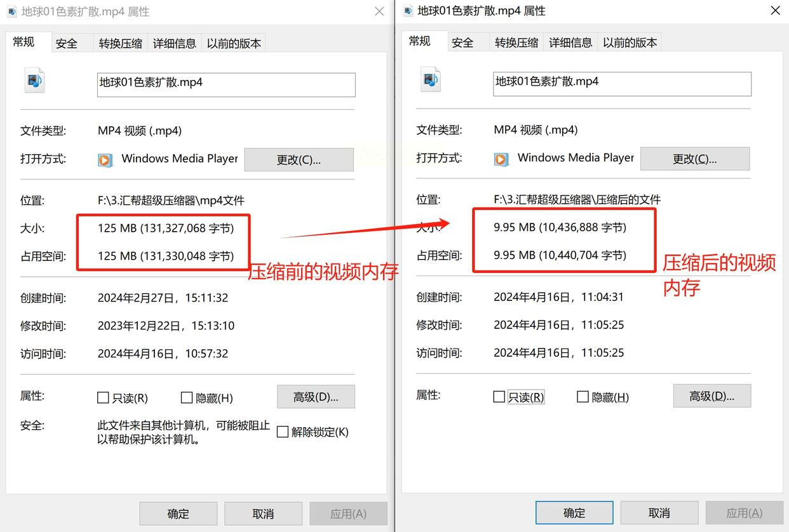Open 详细信息 tab in right dialog
This screenshot has height=532, width=789.
click(x=570, y=43)
